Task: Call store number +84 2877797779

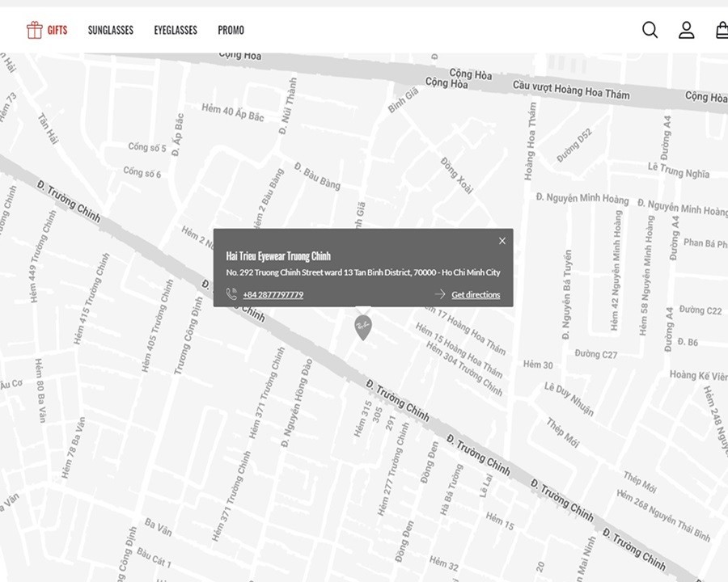Action: [x=273, y=295]
